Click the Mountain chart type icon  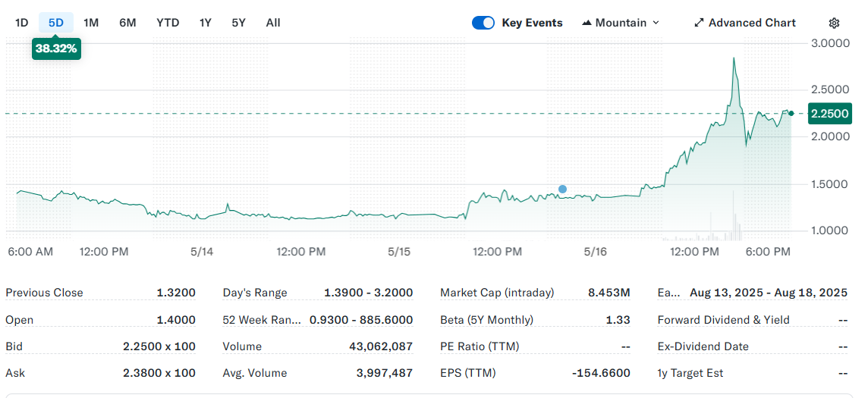point(587,23)
